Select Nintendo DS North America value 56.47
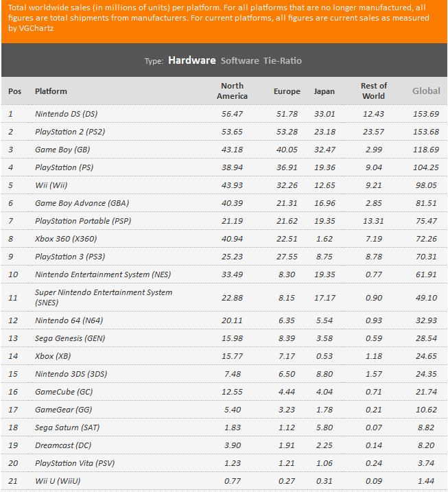Screen dimensions: 448x492 [232, 114]
